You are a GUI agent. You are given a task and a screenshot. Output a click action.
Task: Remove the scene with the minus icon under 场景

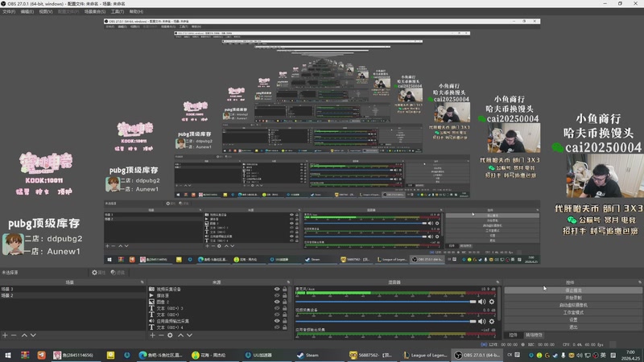coord(14,335)
